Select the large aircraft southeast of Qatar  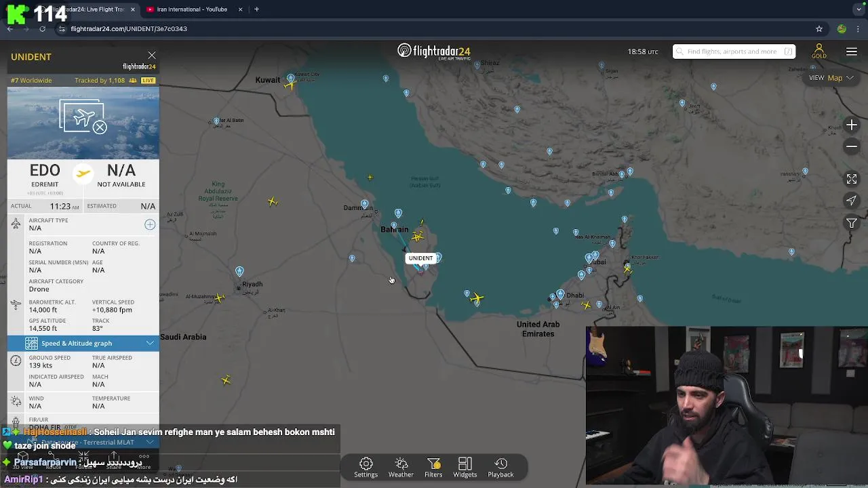pos(476,298)
